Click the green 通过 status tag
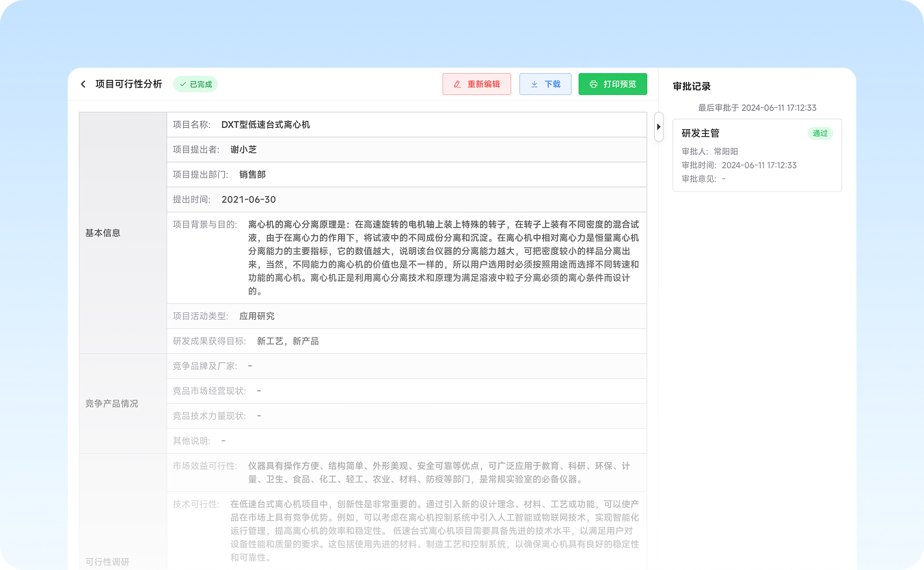 point(819,133)
